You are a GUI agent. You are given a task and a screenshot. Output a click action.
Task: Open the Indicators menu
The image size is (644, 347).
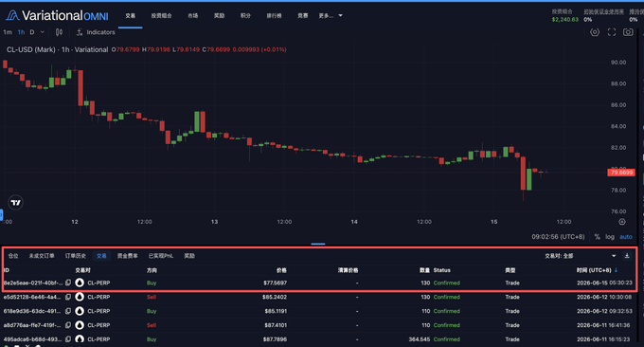point(96,32)
